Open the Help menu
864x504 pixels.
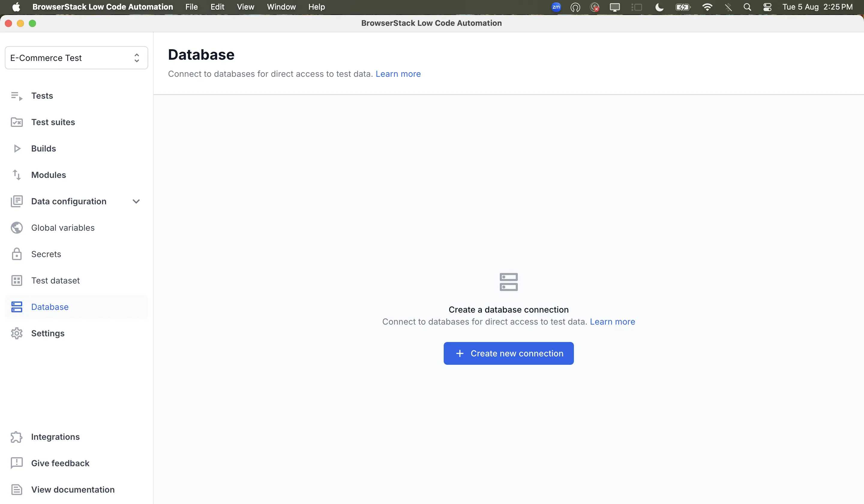316,7
